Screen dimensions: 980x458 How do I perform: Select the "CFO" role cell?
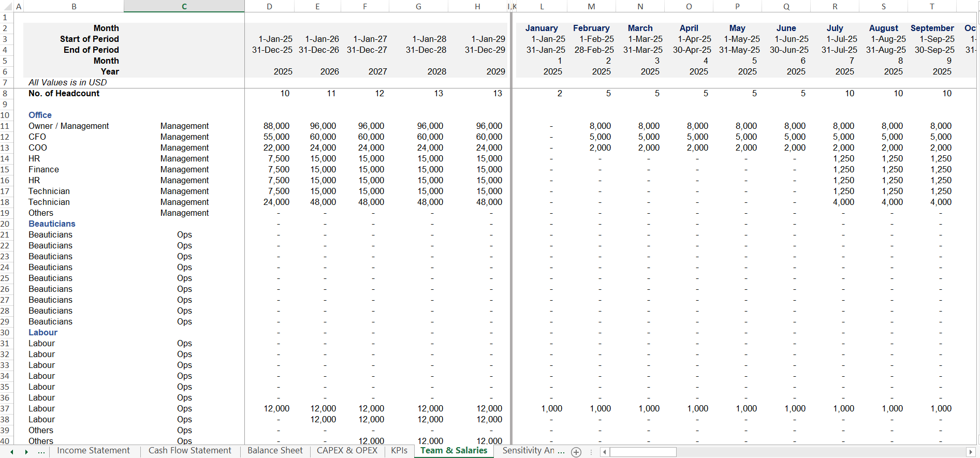(37, 137)
